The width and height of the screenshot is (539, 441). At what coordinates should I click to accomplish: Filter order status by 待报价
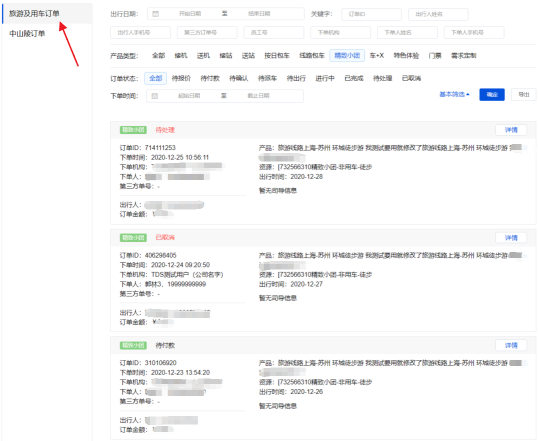click(x=181, y=78)
